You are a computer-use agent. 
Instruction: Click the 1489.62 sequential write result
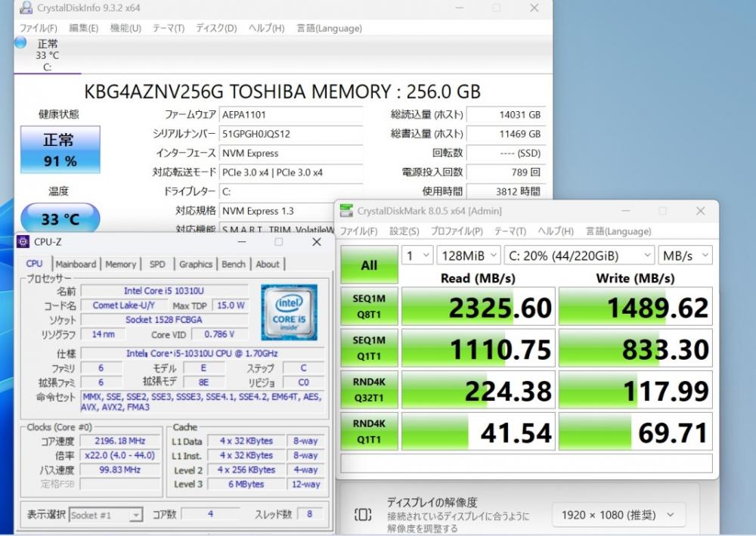point(636,307)
